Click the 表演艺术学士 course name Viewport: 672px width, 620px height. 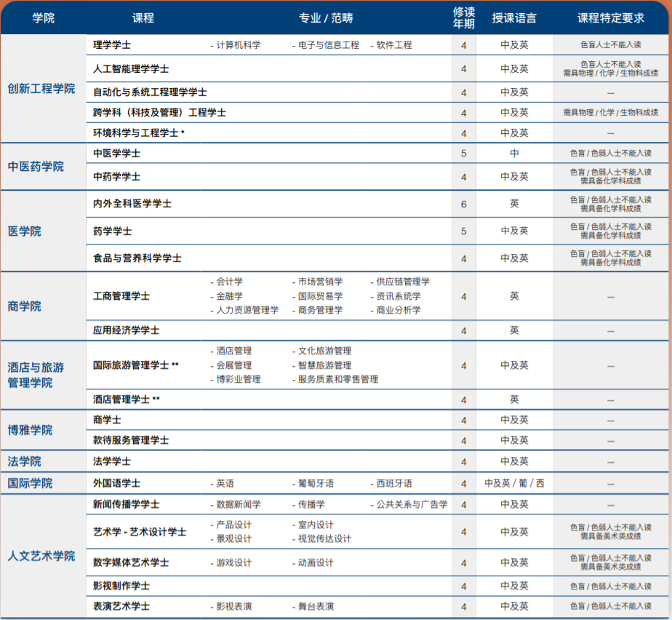pyautogui.click(x=121, y=606)
